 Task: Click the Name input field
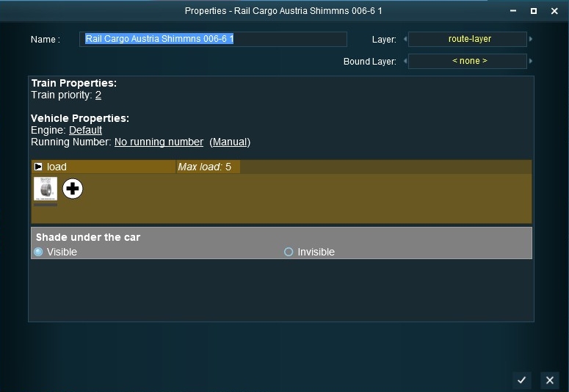click(x=213, y=39)
